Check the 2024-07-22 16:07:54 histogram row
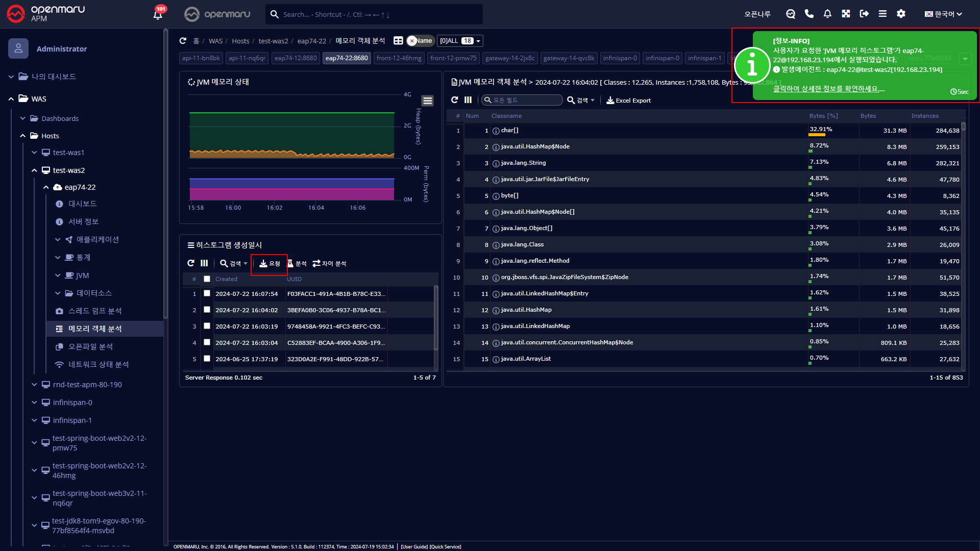 pos(207,293)
